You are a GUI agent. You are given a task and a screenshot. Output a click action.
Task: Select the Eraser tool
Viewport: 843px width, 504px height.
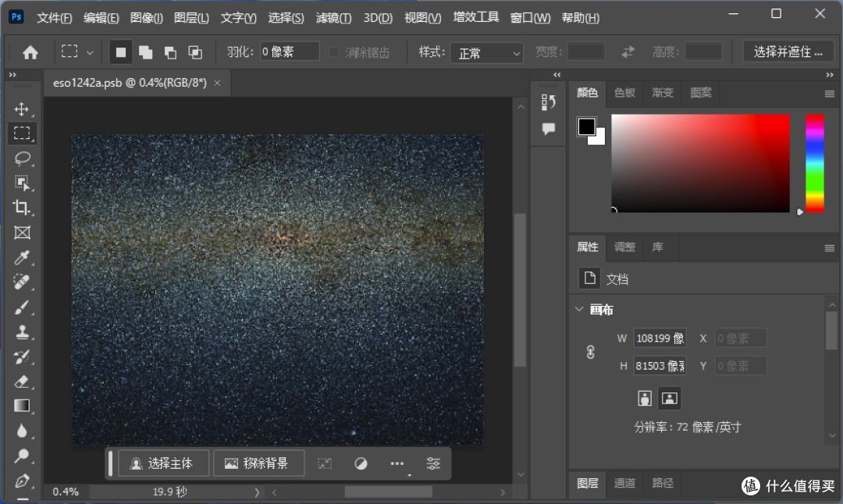(x=22, y=382)
